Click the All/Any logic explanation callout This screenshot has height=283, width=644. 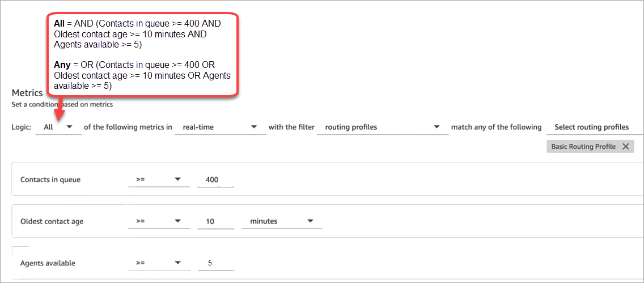click(142, 55)
